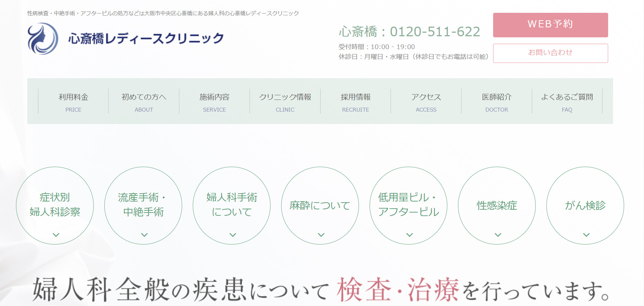Click the 休診日：月曜日・水曜日 text line
This screenshot has width=644, height=306.
[x=414, y=57]
